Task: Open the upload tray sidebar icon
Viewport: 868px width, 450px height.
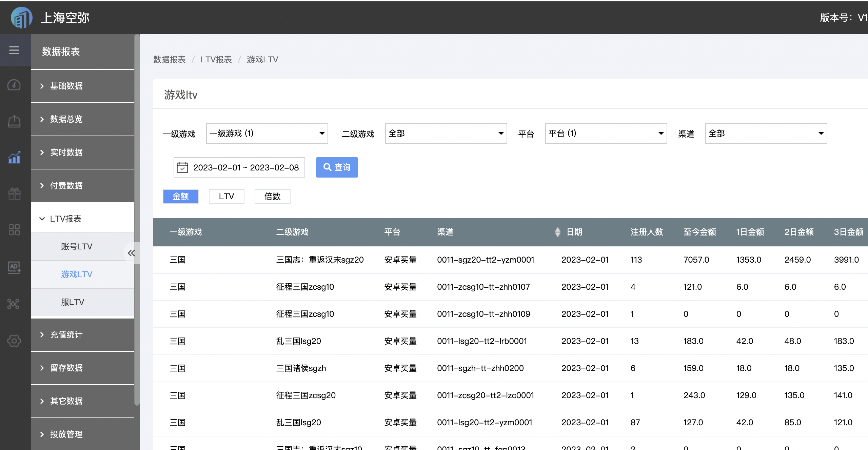Action: 14,121
